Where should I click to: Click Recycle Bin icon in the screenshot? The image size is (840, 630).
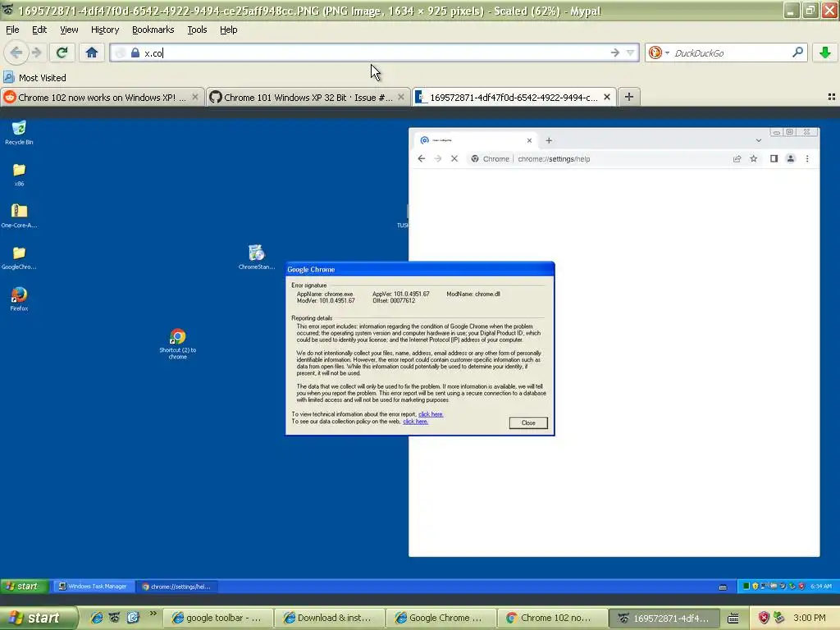click(19, 132)
